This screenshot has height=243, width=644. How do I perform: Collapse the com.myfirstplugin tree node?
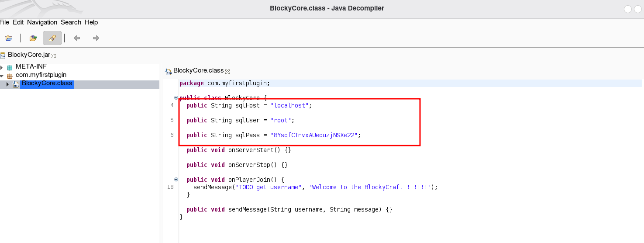pos(2,76)
